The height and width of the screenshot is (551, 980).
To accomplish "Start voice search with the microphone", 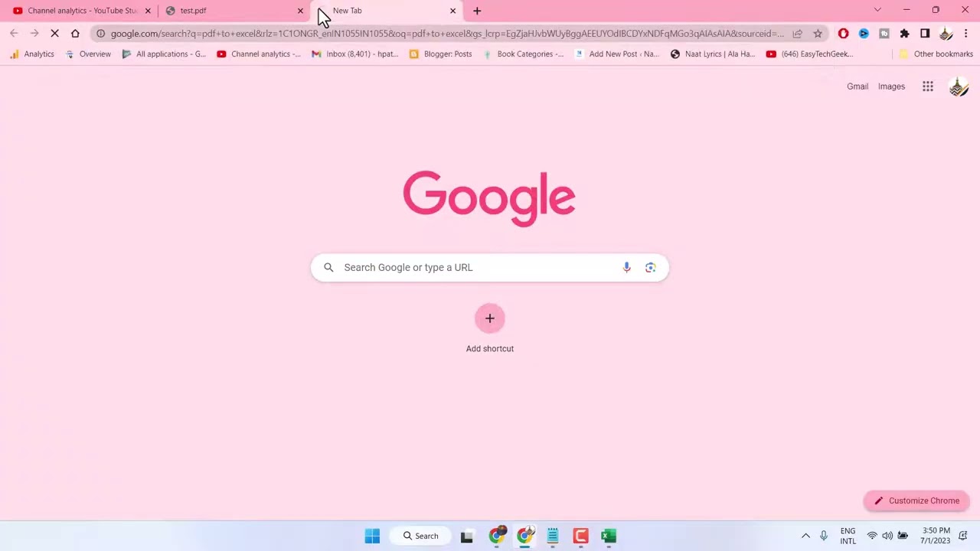I will [x=626, y=267].
